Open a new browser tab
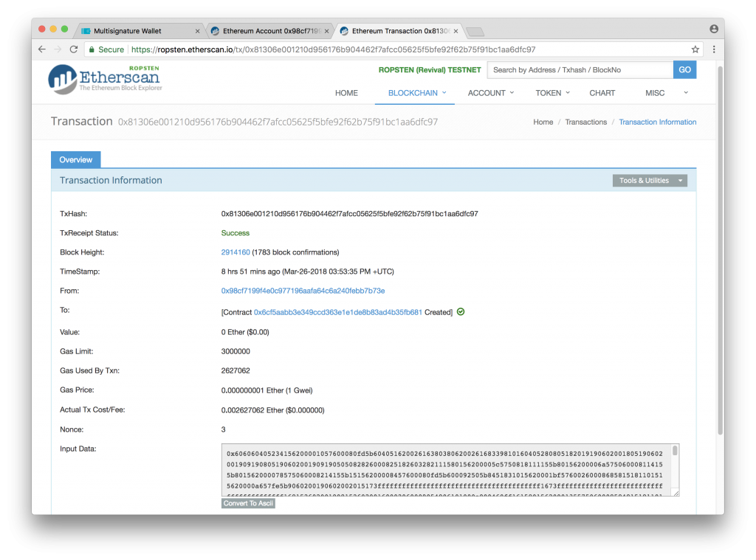Screen dimensions: 756x560 pyautogui.click(x=475, y=32)
